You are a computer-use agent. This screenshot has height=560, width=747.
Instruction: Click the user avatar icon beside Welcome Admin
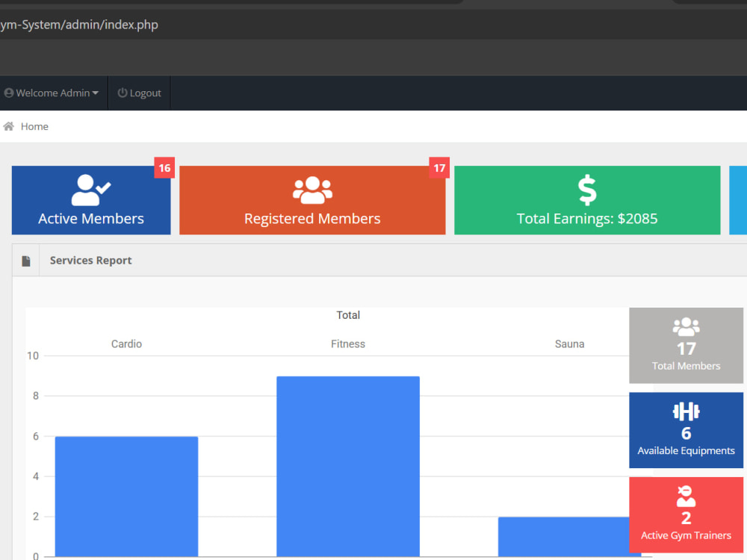click(x=8, y=93)
